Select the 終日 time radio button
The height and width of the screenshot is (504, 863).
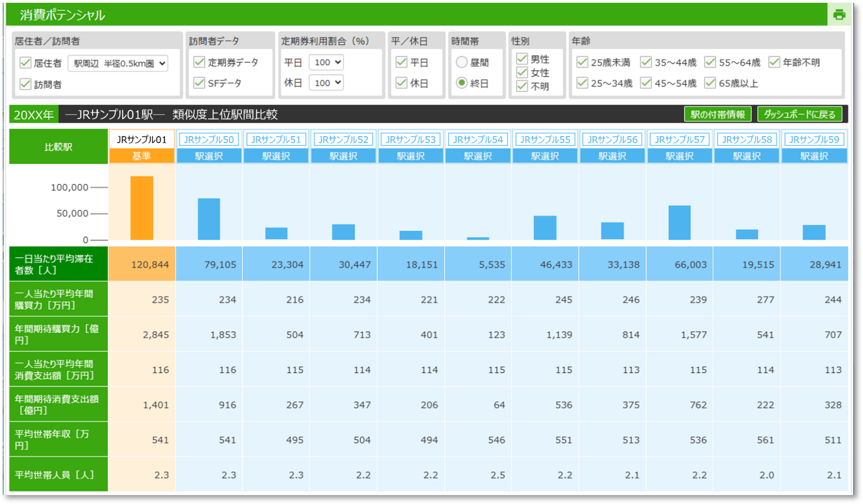462,83
